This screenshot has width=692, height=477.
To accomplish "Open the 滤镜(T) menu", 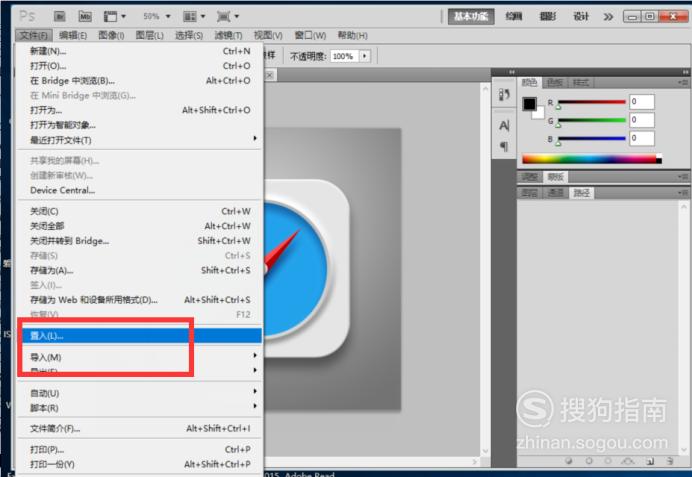I will [228, 35].
